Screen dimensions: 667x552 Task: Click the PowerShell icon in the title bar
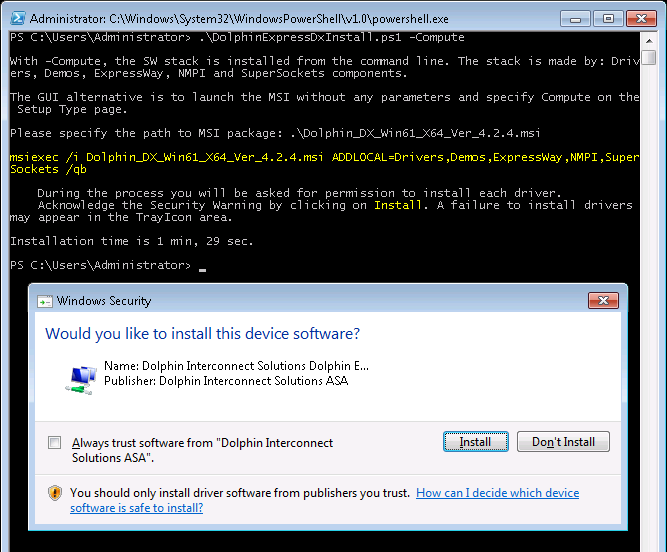point(18,18)
